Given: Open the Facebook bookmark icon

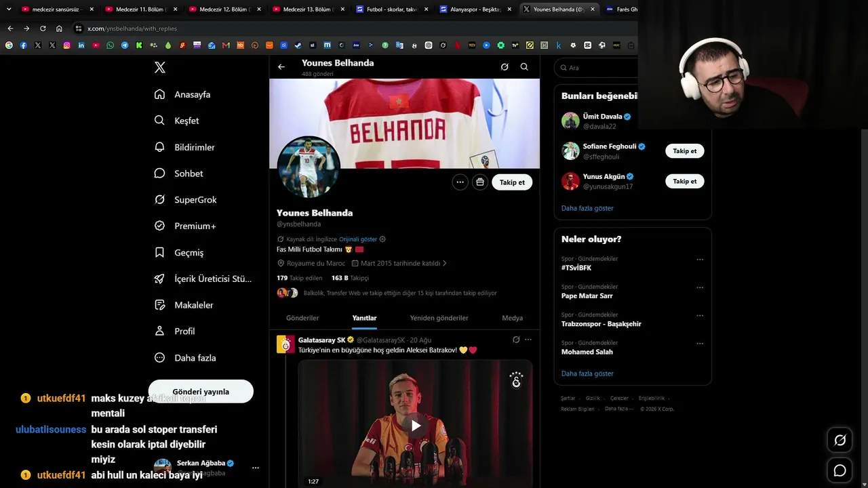Looking at the screenshot, I should (23, 45).
